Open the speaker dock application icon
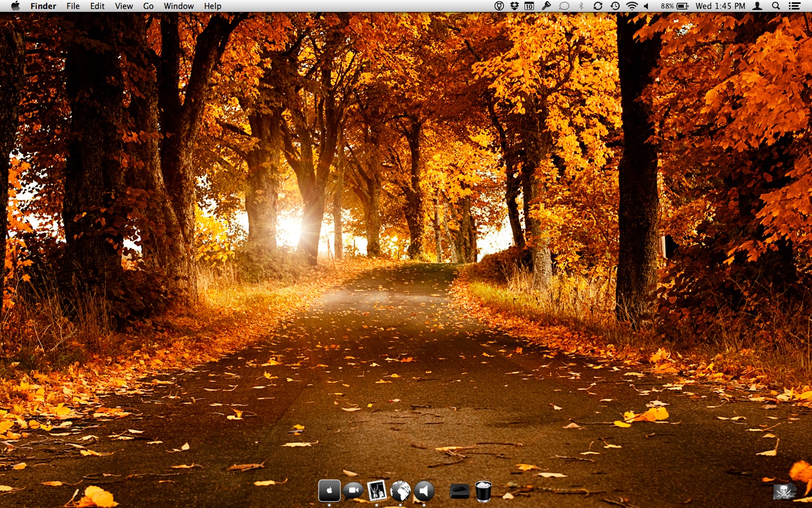Image resolution: width=812 pixels, height=508 pixels. (x=425, y=491)
